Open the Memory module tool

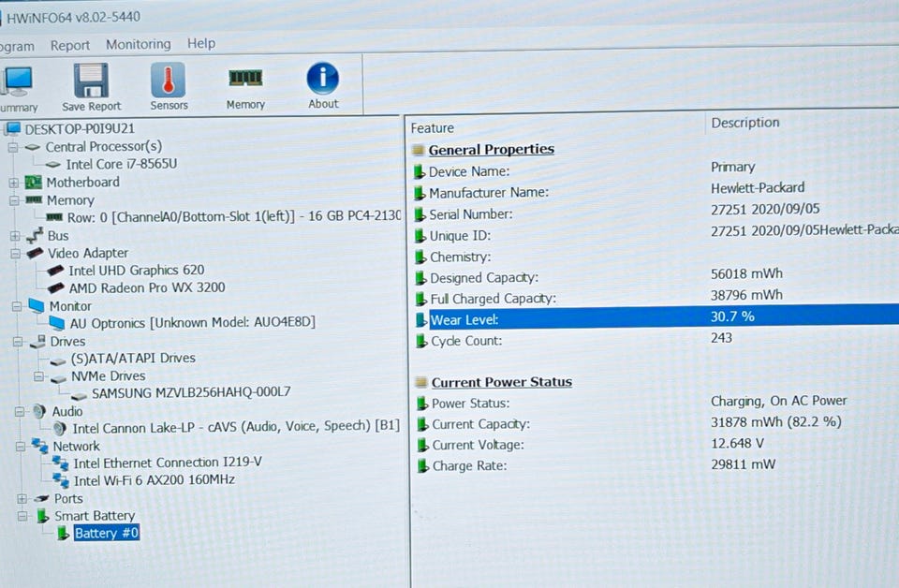pyautogui.click(x=245, y=87)
